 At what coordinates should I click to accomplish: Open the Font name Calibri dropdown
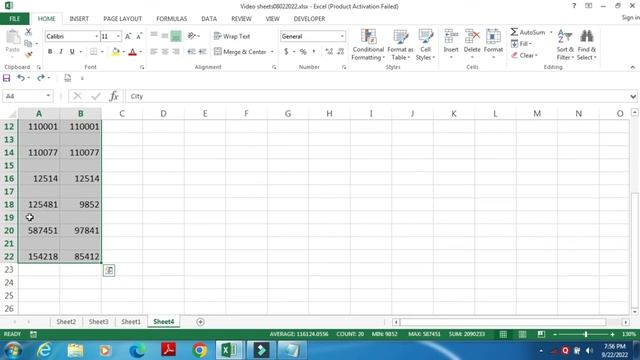(x=97, y=36)
